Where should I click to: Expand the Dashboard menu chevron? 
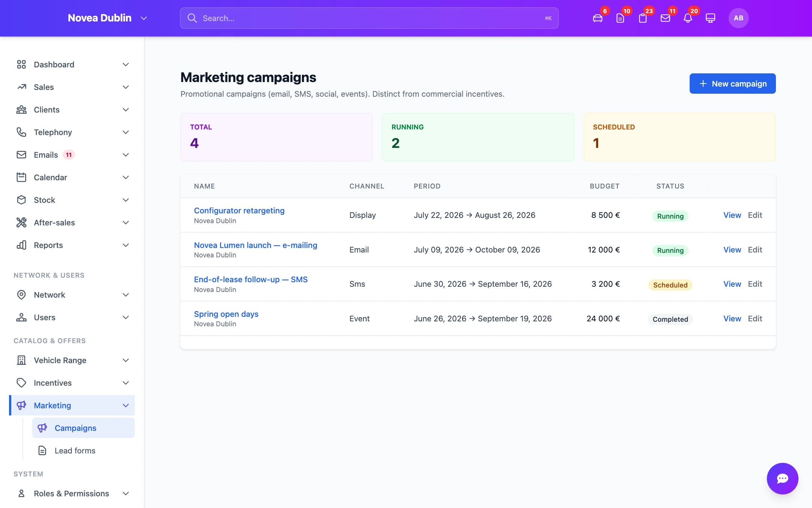pos(126,64)
